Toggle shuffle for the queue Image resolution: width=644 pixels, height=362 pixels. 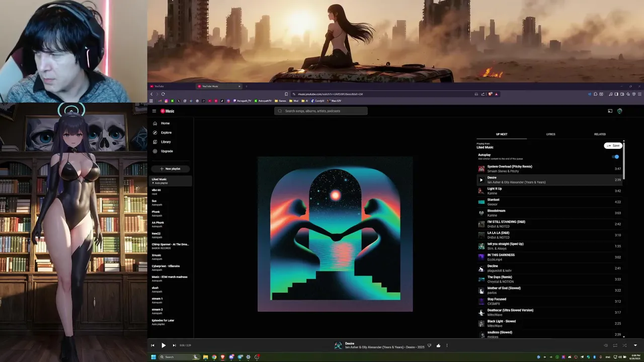624,345
